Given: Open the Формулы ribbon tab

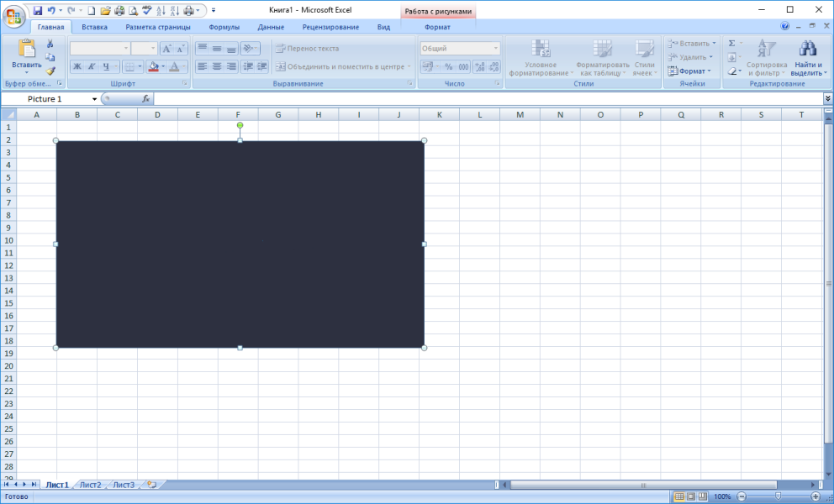Looking at the screenshot, I should (x=224, y=27).
